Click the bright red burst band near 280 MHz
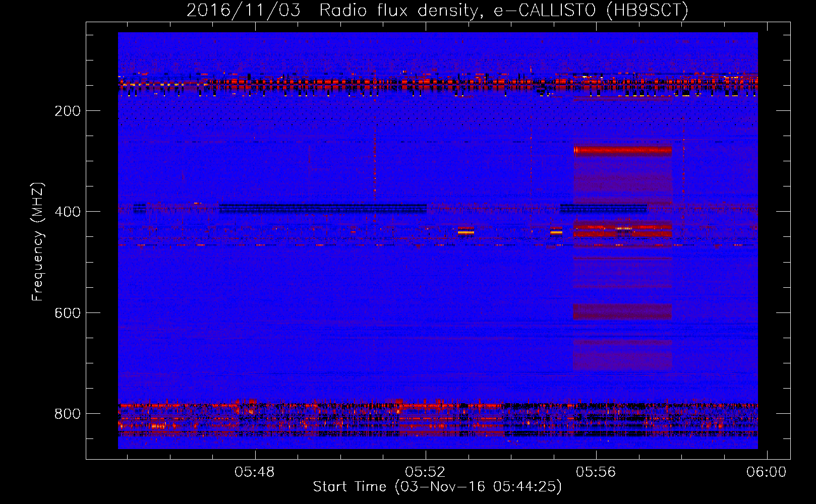This screenshot has width=816, height=504. pos(623,150)
